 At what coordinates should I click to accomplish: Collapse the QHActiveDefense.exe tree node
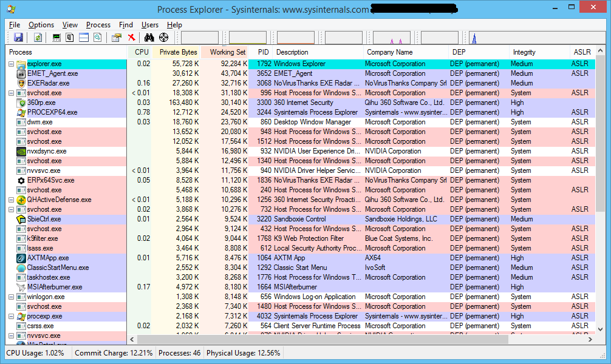point(12,200)
